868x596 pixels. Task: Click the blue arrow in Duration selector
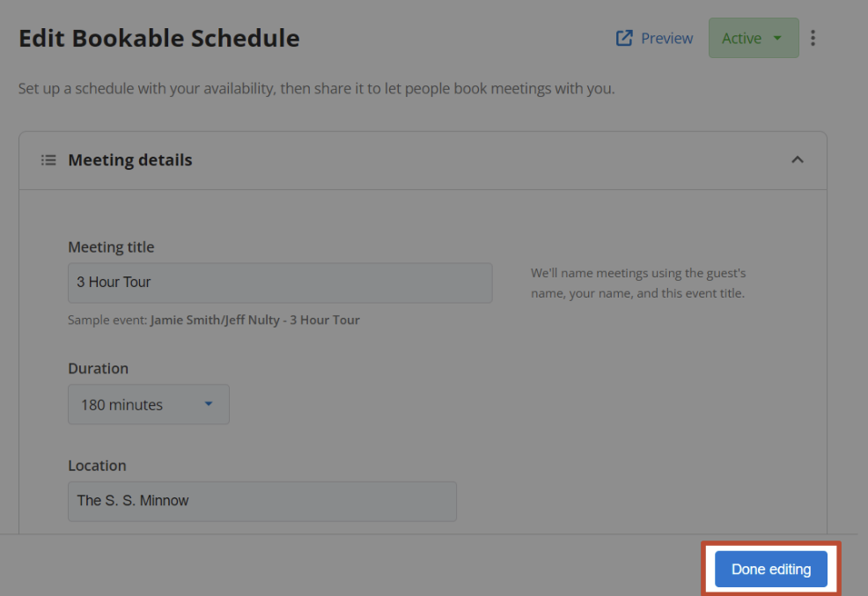click(209, 404)
